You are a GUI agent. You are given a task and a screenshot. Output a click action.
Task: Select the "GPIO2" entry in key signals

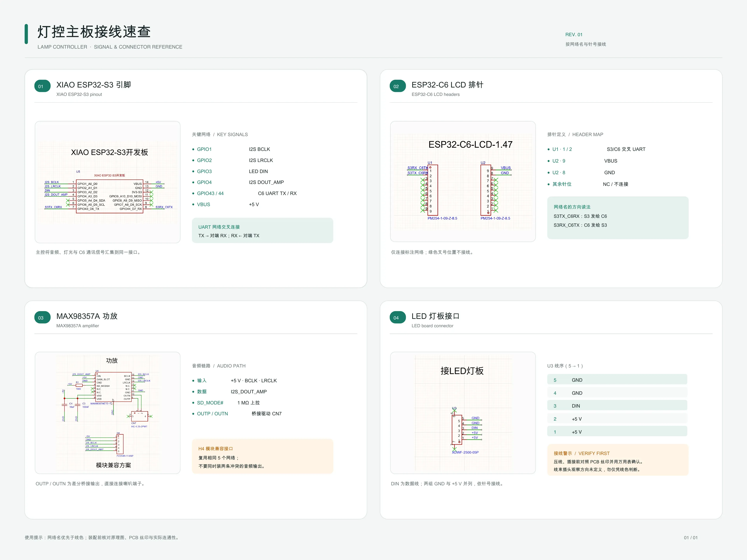click(x=204, y=160)
